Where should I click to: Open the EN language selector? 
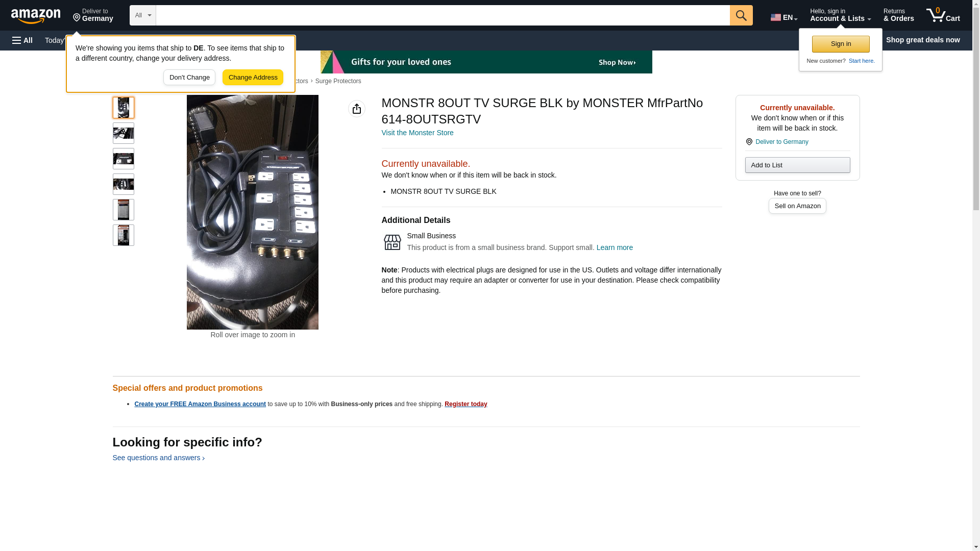coord(784,17)
